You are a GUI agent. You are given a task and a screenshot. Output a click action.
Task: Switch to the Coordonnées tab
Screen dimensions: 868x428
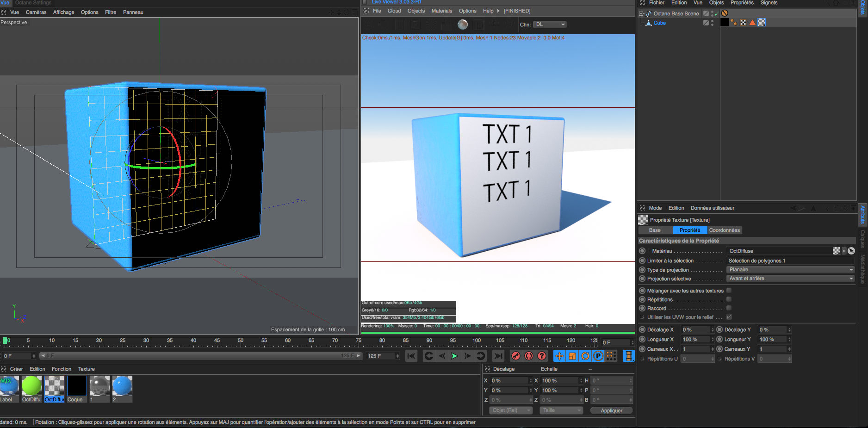725,230
